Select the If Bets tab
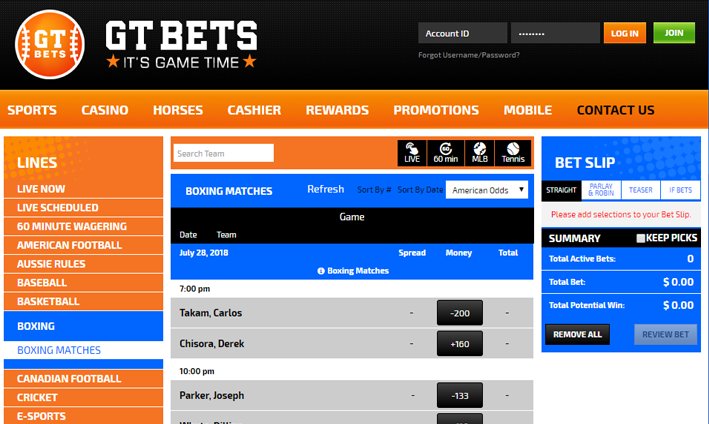Viewport: 709px width, 424px height. (x=680, y=190)
